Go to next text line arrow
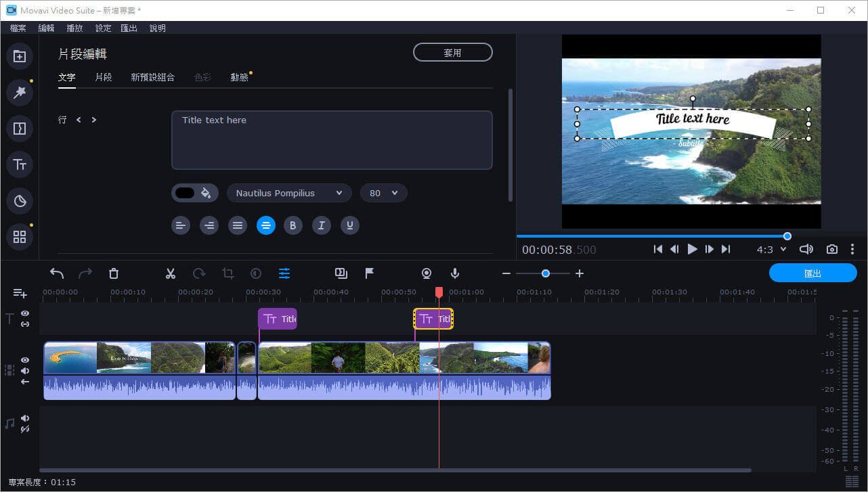 tap(93, 120)
